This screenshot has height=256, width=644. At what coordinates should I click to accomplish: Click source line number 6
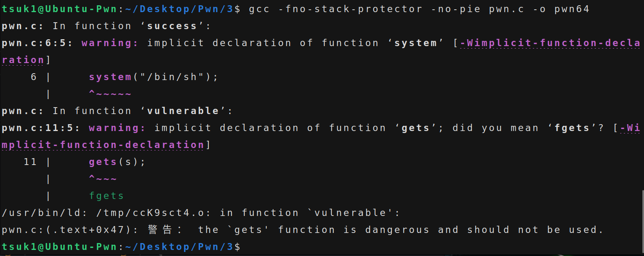(x=34, y=77)
